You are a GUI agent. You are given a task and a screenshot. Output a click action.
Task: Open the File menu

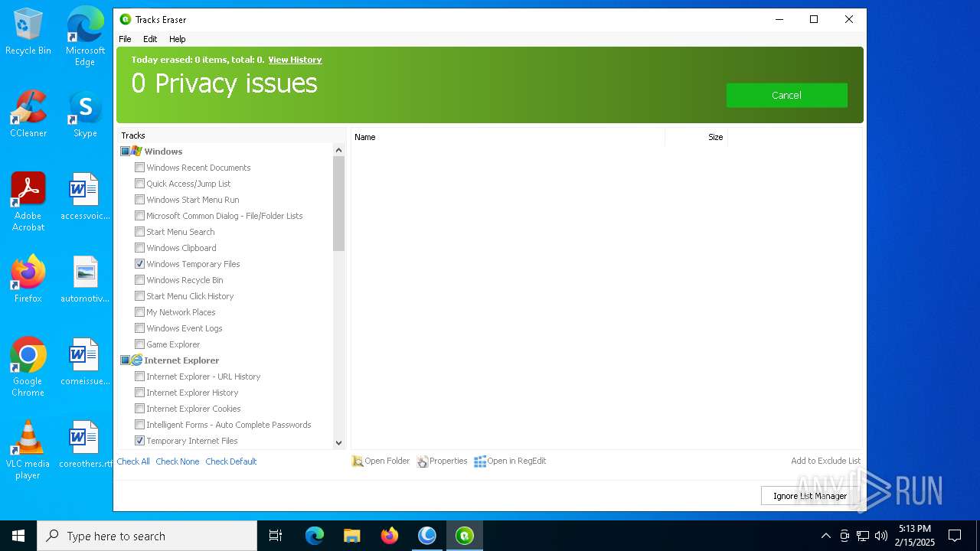click(x=125, y=39)
